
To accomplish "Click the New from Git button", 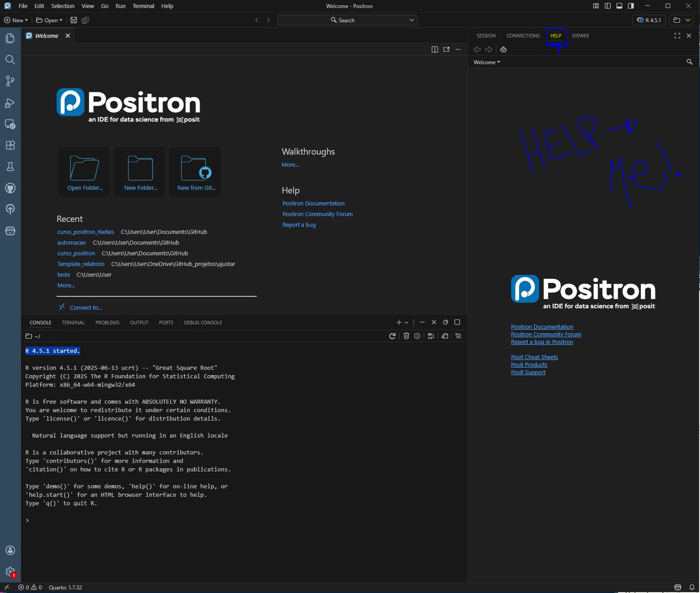I will click(x=196, y=172).
